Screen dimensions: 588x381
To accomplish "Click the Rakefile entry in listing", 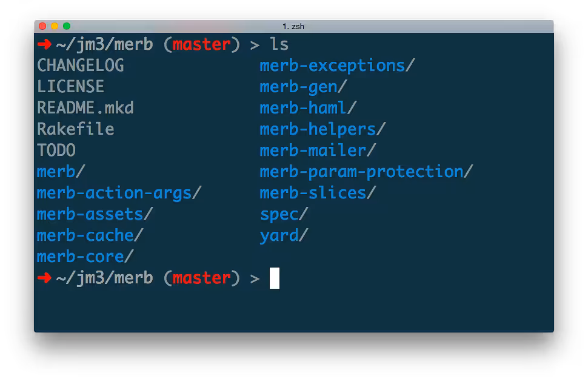I will click(75, 129).
